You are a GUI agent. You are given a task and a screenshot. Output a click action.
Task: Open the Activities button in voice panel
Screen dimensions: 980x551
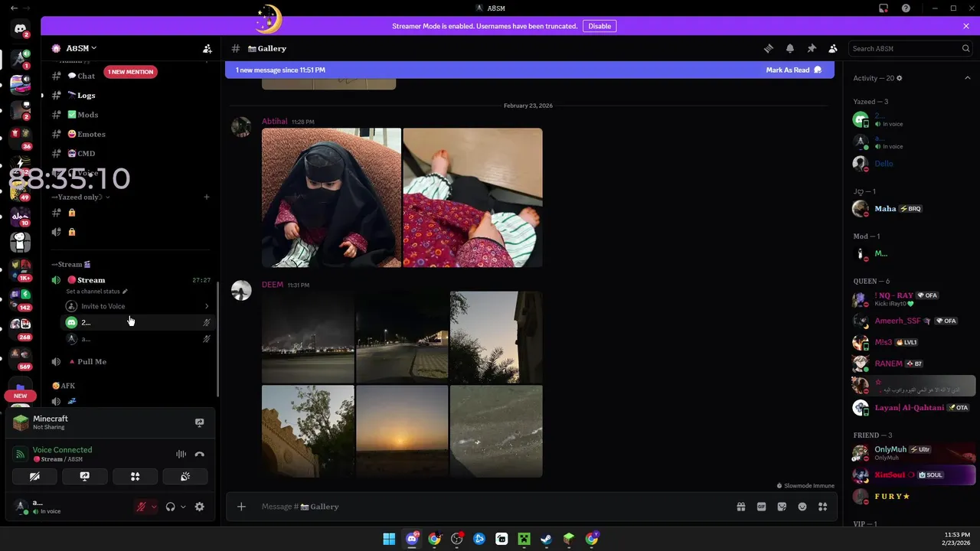pyautogui.click(x=135, y=476)
